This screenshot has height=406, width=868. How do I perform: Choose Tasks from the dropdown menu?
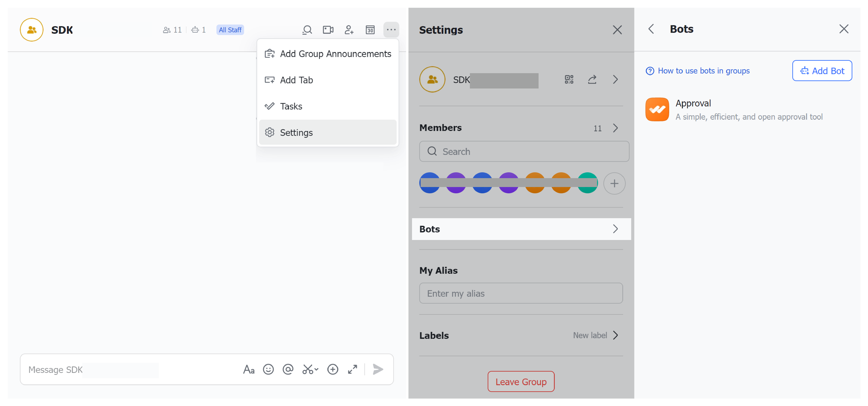click(327, 106)
